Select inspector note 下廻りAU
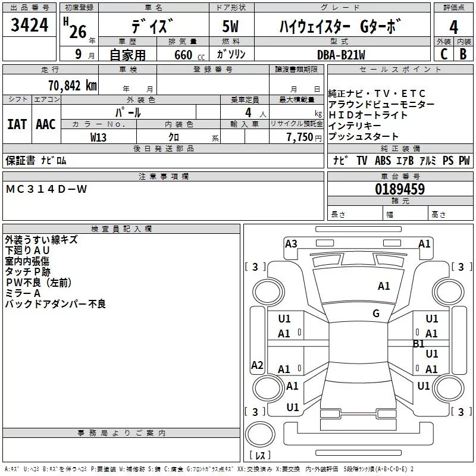Screen dimensions: 476x476 point(27,250)
